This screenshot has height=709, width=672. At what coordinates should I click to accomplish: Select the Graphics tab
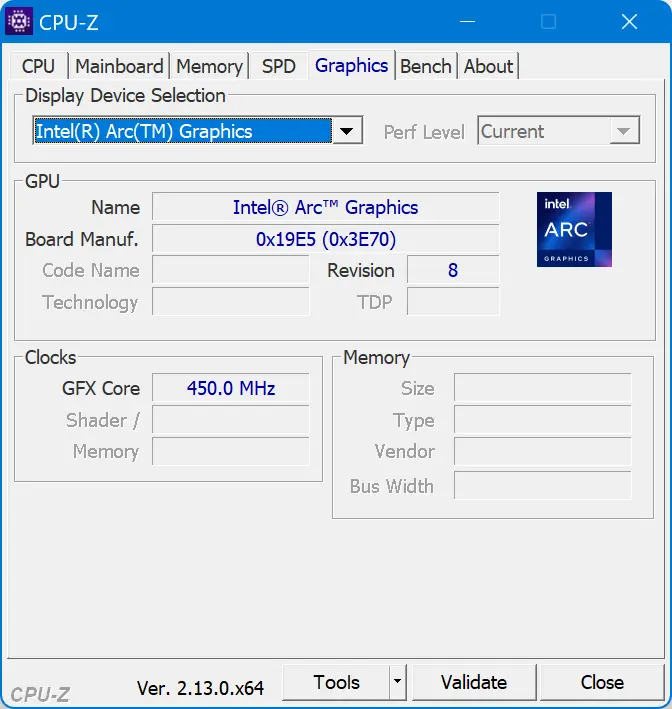351,65
